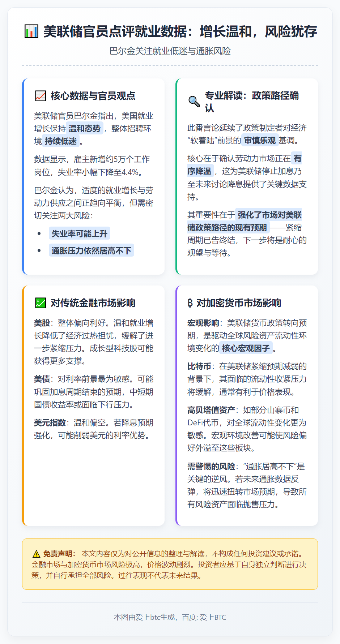The width and height of the screenshot is (340, 644).
Task: Click the highlighted phrase 核心宏观因子
Action: tap(246, 348)
